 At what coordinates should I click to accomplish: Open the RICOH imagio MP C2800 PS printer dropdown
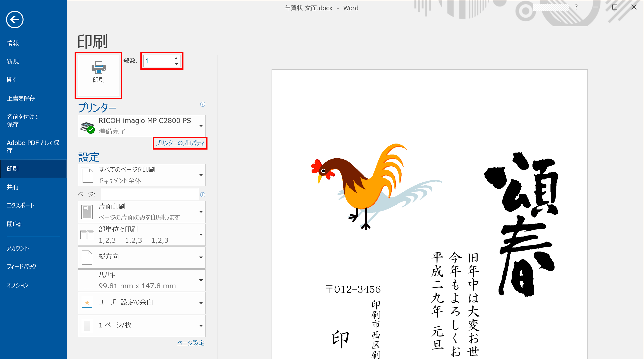[x=142, y=126]
